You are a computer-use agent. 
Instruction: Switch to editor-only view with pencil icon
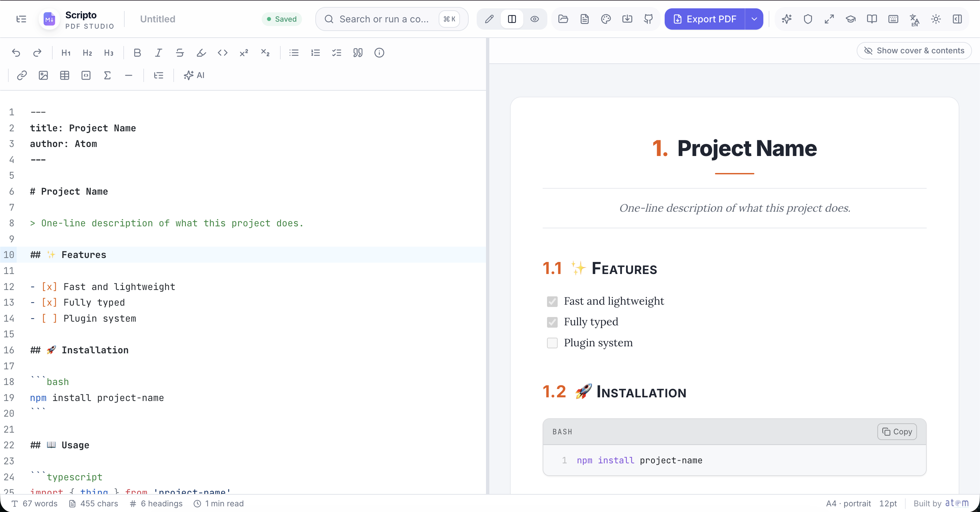(490, 19)
